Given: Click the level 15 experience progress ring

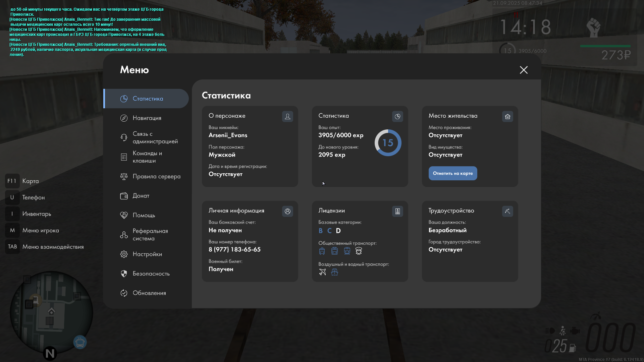Looking at the screenshot, I should click(x=388, y=143).
